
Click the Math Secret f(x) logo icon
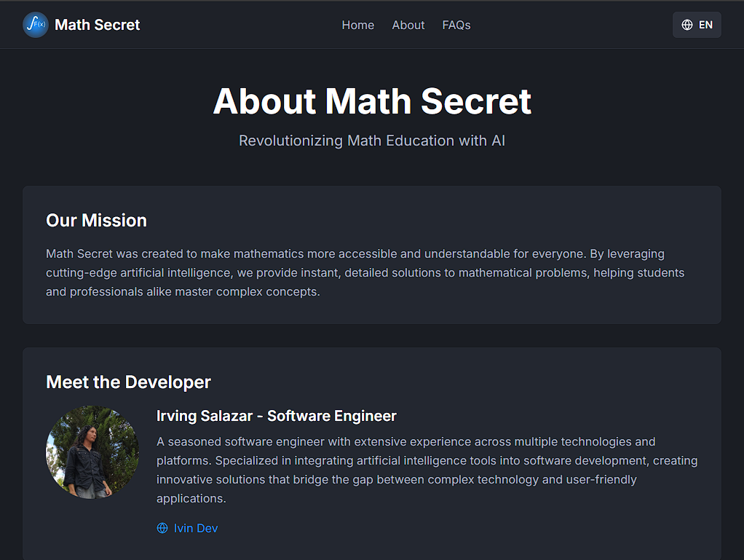pos(36,25)
